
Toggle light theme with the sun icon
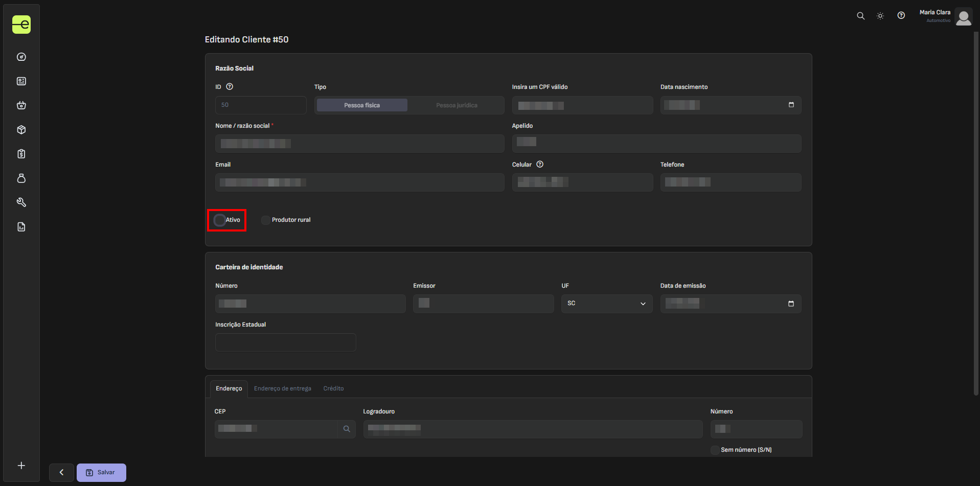pos(880,16)
